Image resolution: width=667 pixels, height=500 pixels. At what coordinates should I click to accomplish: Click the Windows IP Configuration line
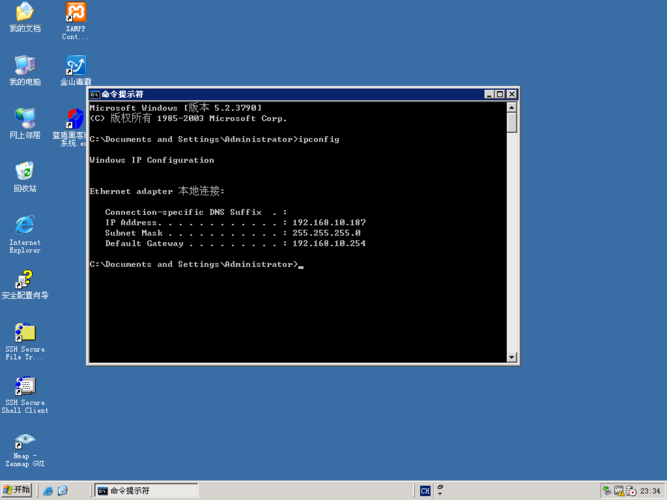tap(152, 160)
